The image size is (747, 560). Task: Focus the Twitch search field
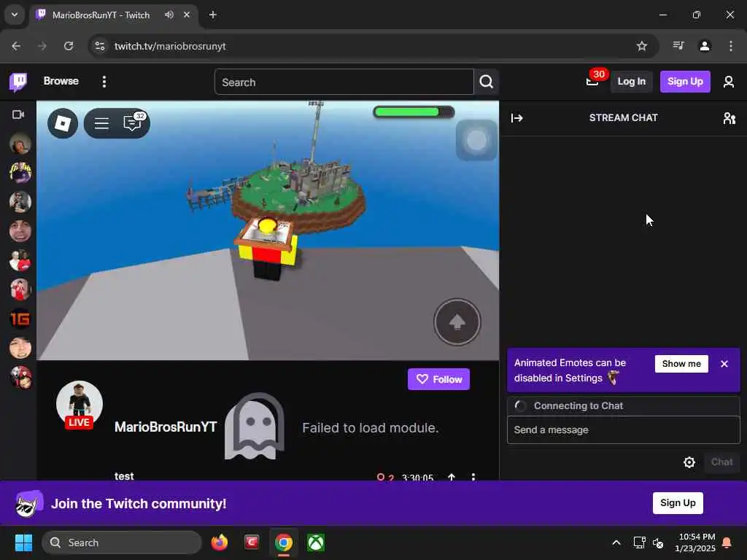point(344,82)
